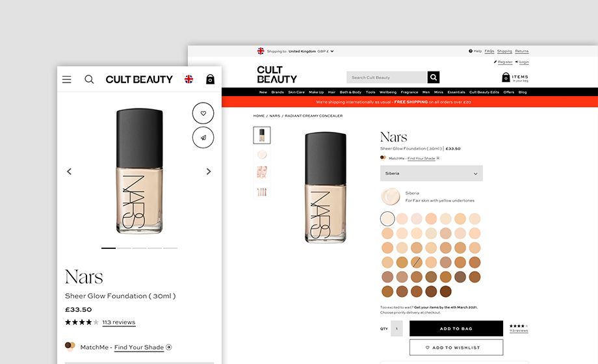598x364 pixels.
Task: Open the Brands menu
Action: pos(278,92)
